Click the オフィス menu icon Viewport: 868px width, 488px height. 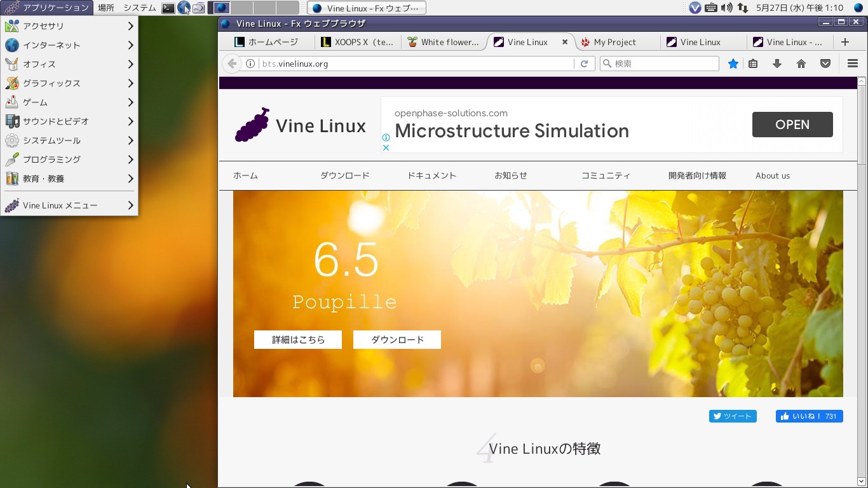point(12,64)
